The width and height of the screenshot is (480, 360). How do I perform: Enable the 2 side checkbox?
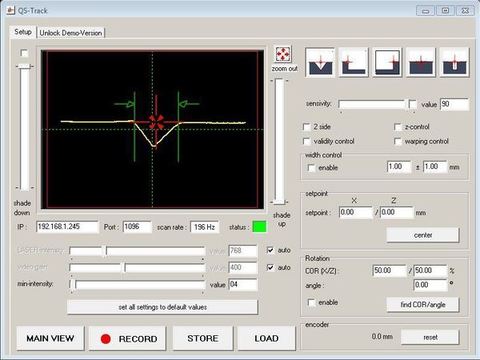click(306, 127)
